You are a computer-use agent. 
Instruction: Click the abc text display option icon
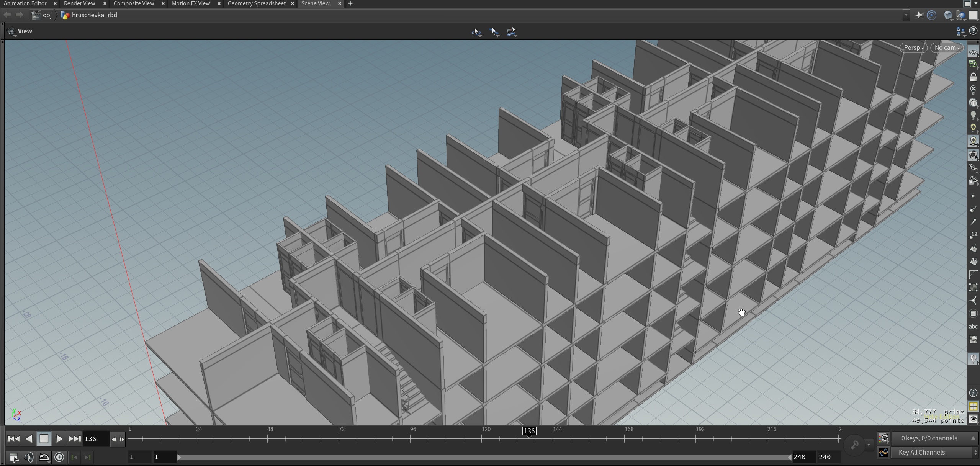(973, 327)
